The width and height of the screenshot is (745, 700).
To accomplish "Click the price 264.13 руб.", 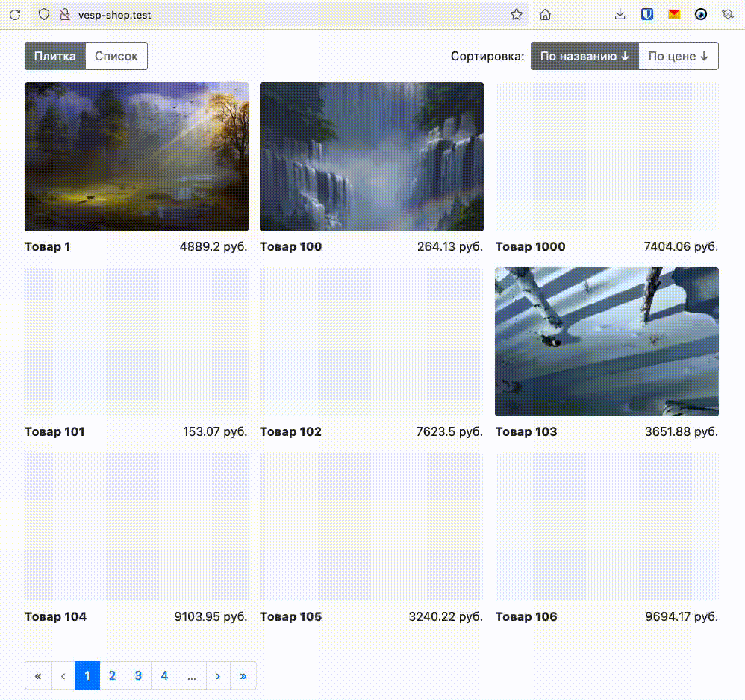I will [x=450, y=246].
